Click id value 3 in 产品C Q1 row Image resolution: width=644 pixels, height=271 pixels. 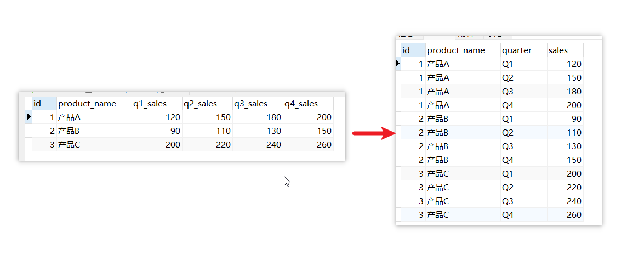coord(413,173)
